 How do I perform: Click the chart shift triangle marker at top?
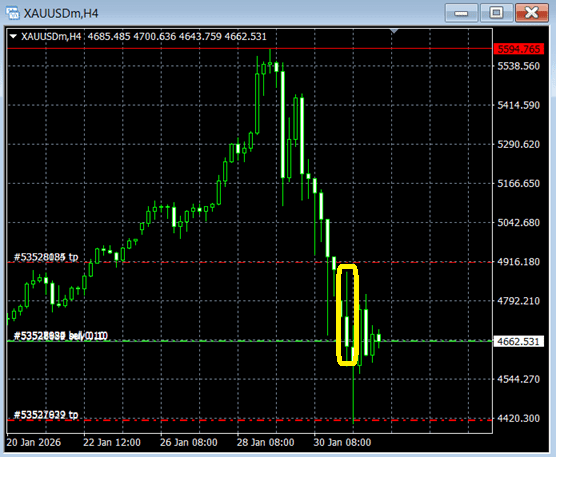click(x=394, y=31)
